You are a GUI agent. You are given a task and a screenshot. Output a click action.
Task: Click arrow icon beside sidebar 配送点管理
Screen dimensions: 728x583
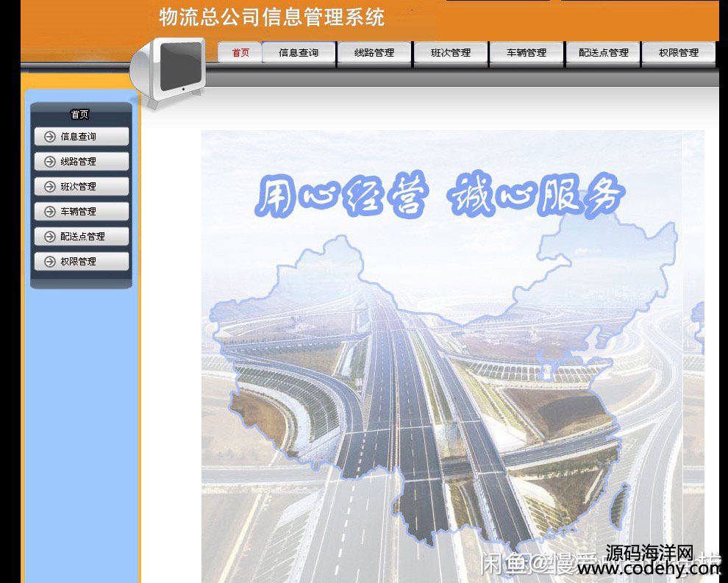[x=50, y=237]
